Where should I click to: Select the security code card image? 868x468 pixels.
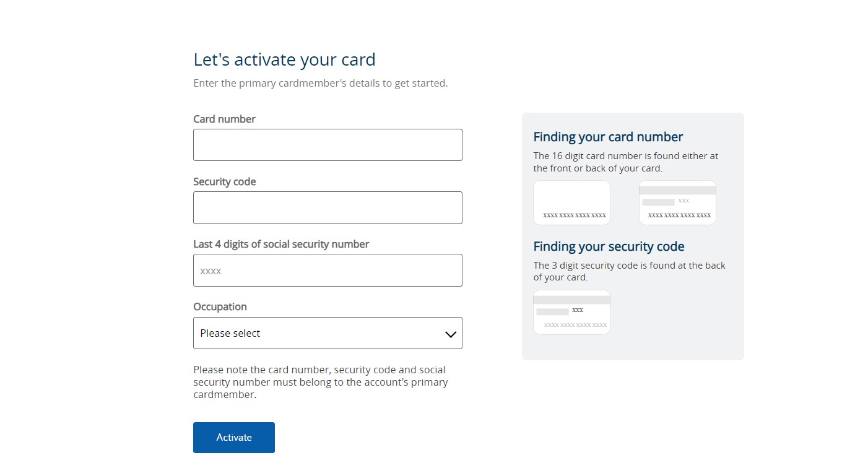coord(571,312)
